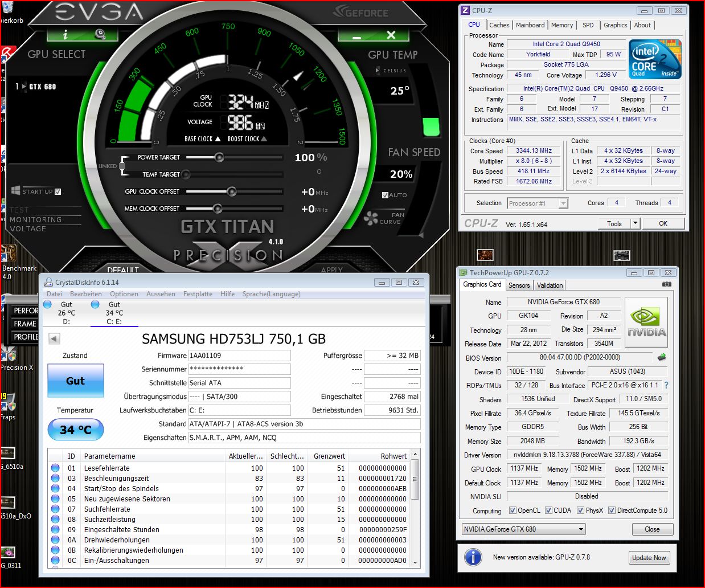Open the Fraps desktop icon

click(x=9, y=403)
